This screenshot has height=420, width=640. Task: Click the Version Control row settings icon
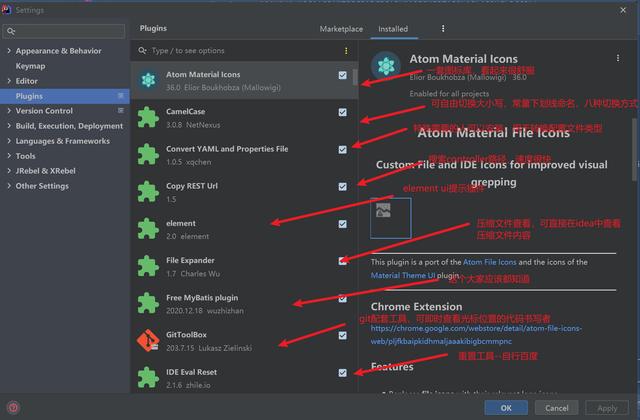[121, 110]
